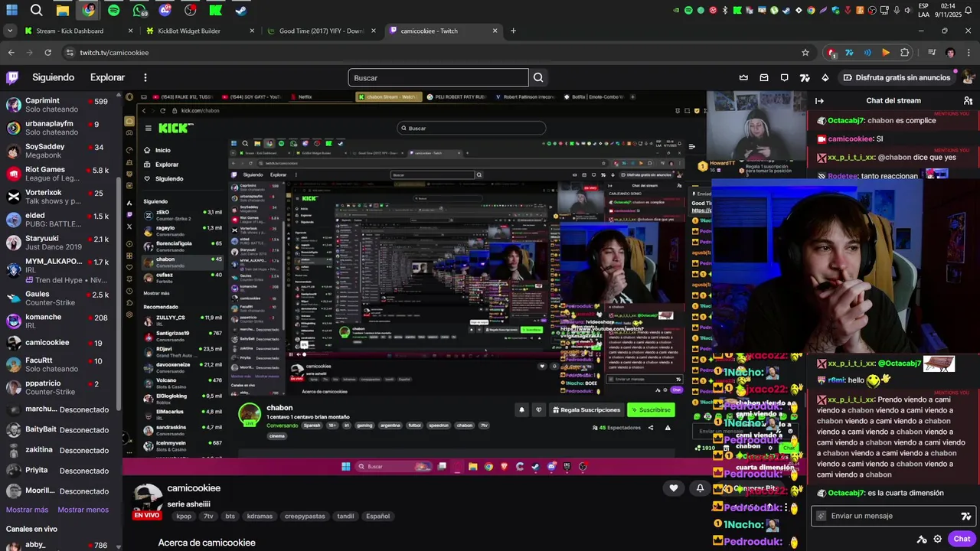The height and width of the screenshot is (551, 980).
Task: Open Staryuuki channel in sidebar
Action: (60, 243)
